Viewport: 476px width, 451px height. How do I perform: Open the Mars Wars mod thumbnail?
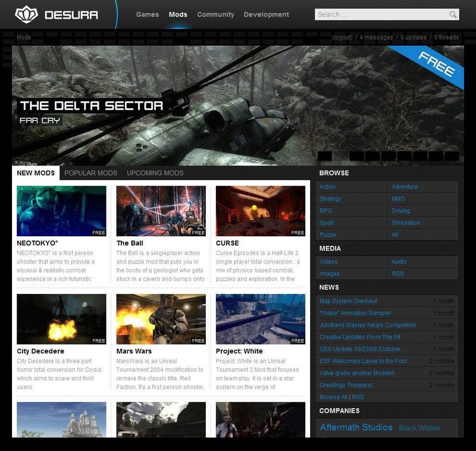(x=161, y=319)
